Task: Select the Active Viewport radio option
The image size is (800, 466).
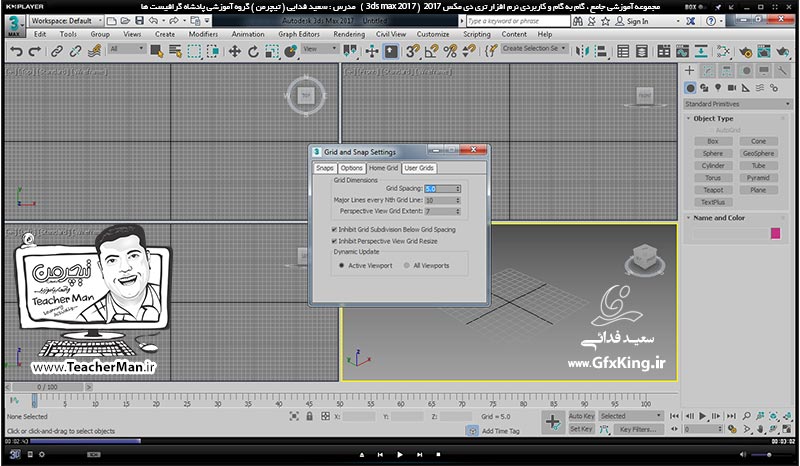Action: point(341,265)
